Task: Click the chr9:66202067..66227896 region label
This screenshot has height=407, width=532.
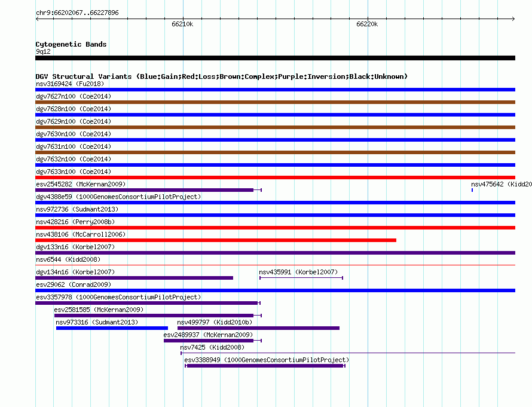Action: 77,13
